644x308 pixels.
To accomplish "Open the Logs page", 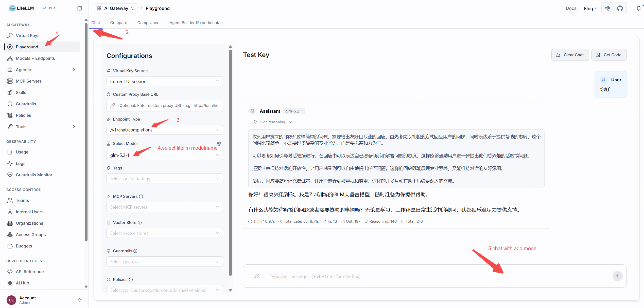I will 42,163.
